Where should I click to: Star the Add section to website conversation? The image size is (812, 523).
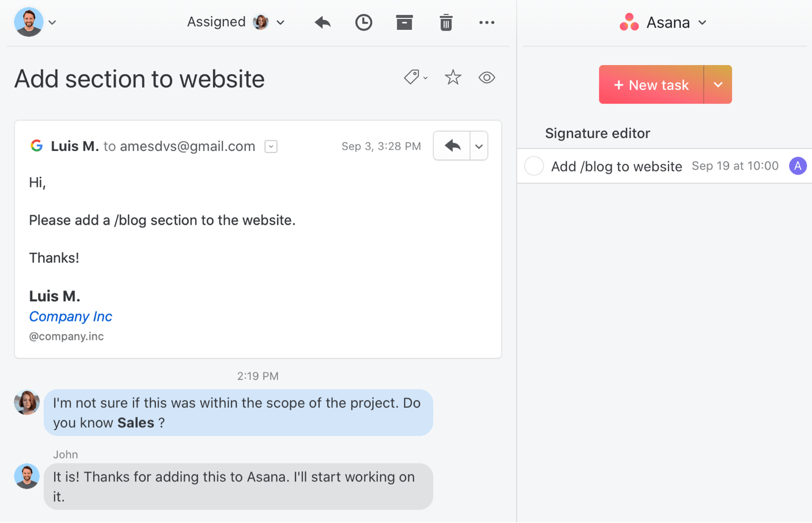tap(453, 77)
